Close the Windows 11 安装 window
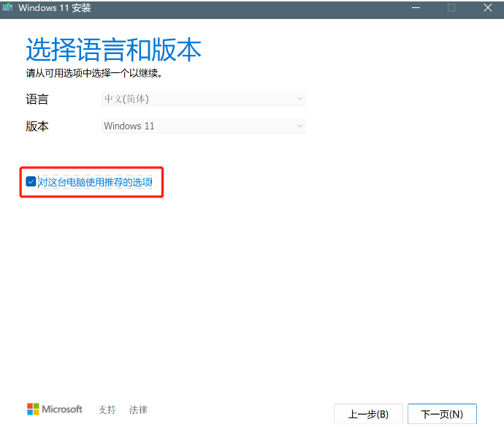504x427 pixels. tap(487, 8)
